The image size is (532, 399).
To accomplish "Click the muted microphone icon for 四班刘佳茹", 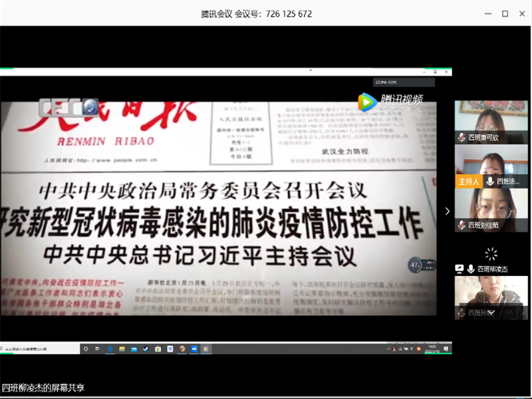I will click(x=462, y=225).
